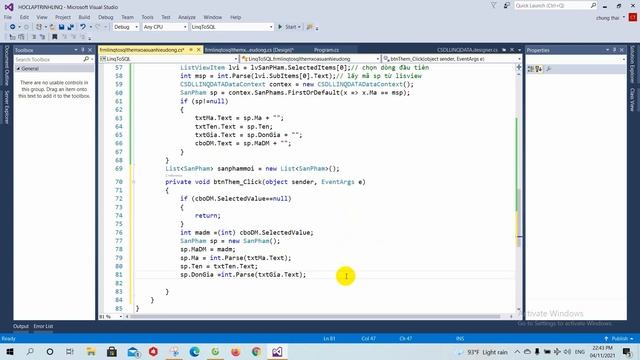Open the Document Outline side tab

pos(7,65)
